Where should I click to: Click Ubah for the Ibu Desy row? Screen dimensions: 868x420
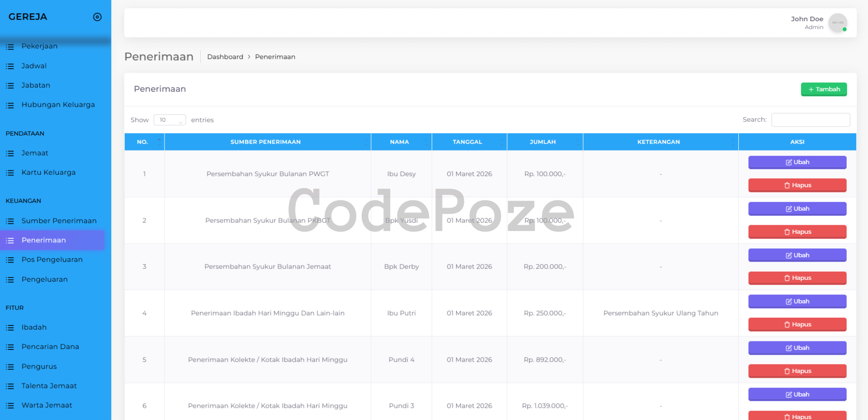pos(797,162)
